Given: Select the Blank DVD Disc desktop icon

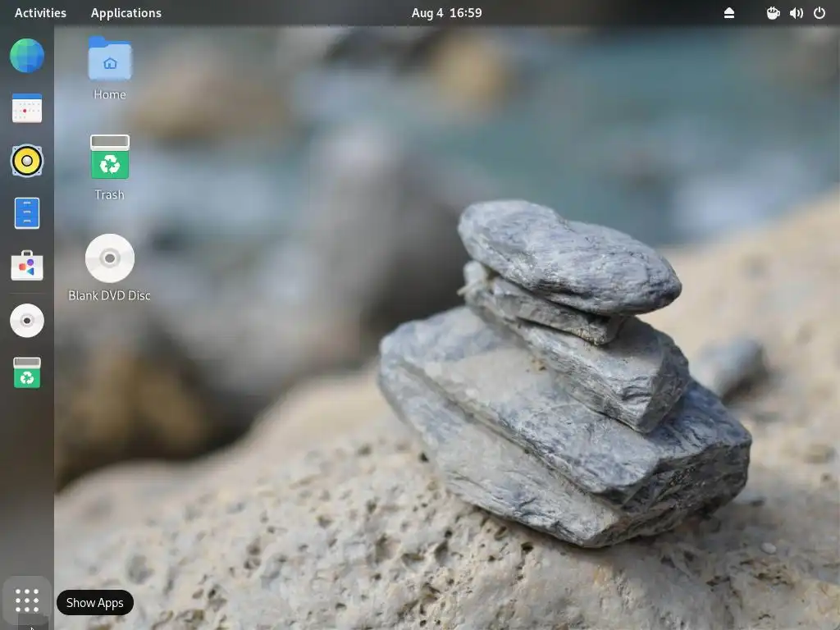Looking at the screenshot, I should click(110, 258).
